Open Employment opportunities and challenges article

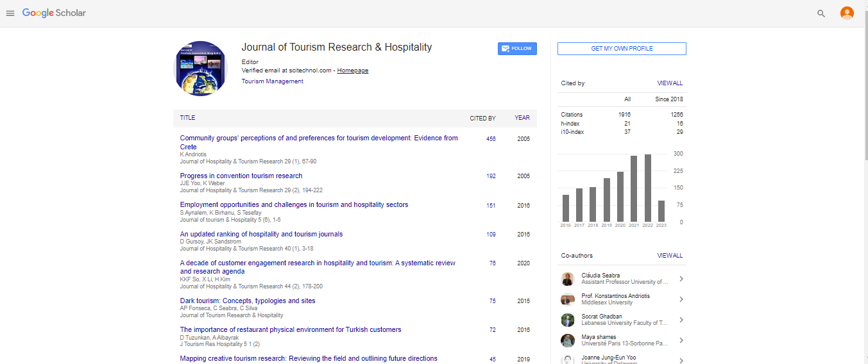point(294,205)
